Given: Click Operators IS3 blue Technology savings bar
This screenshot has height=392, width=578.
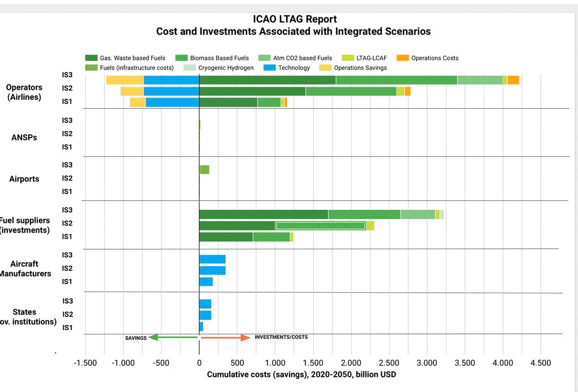Looking at the screenshot, I should pos(171,80).
